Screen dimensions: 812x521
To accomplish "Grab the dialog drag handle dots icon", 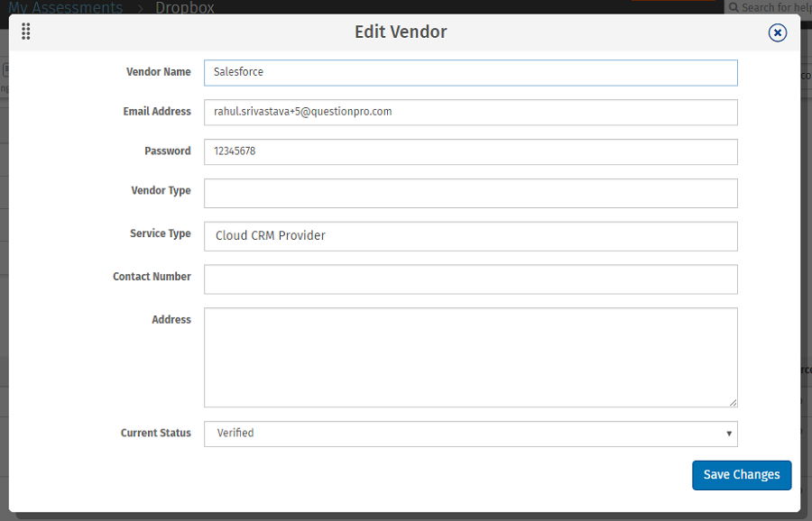I will click(x=26, y=32).
